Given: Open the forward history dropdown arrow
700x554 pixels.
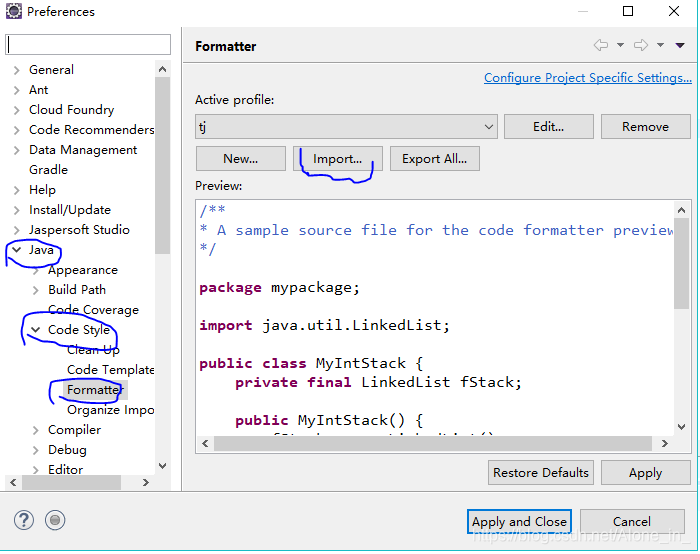Looking at the screenshot, I should click(660, 45).
